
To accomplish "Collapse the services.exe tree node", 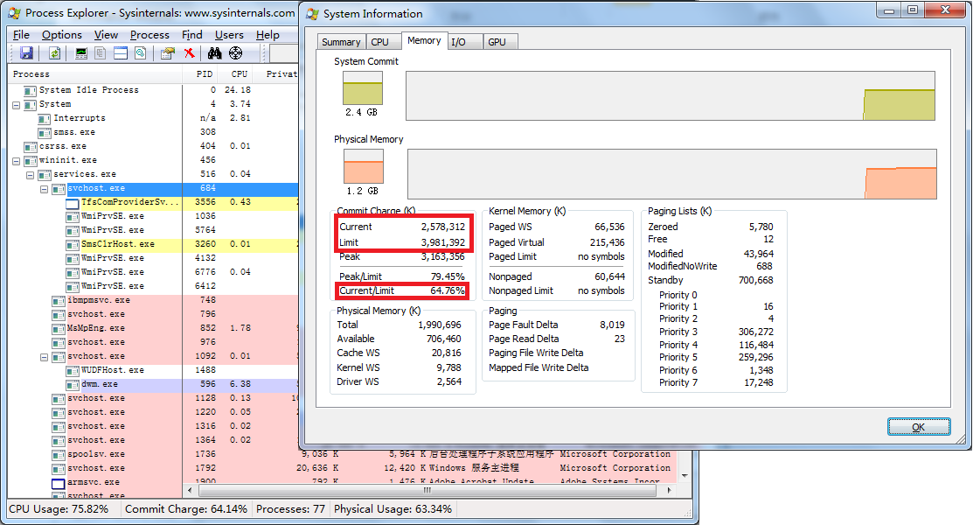I will (30, 175).
